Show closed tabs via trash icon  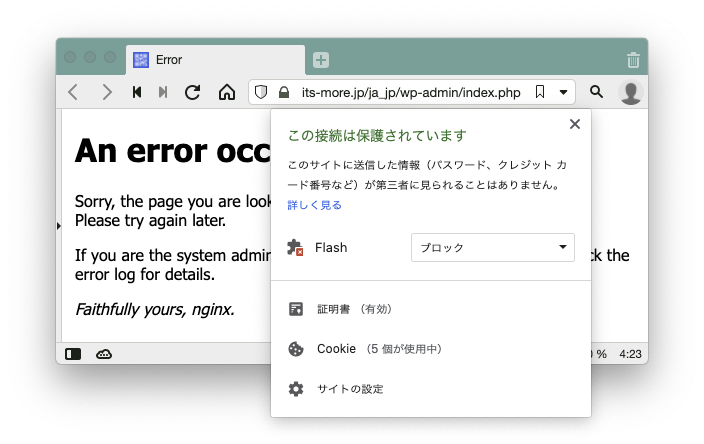pyautogui.click(x=632, y=60)
